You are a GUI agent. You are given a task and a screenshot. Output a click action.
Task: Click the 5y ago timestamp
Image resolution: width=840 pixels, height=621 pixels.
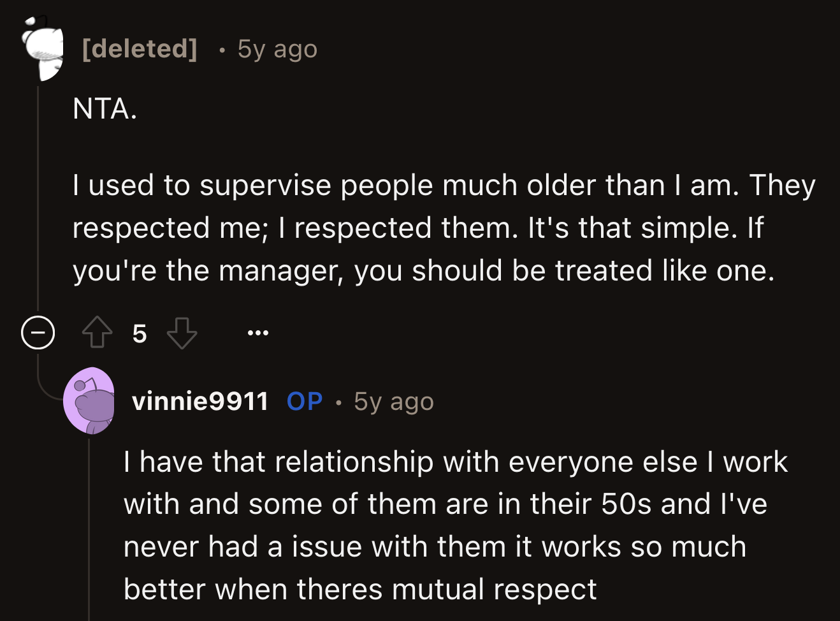coord(277,49)
